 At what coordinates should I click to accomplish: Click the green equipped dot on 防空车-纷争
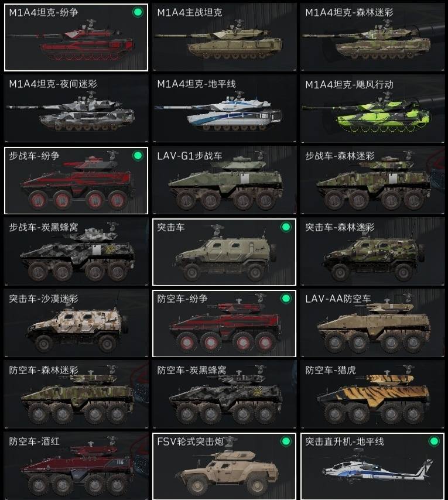(286, 299)
